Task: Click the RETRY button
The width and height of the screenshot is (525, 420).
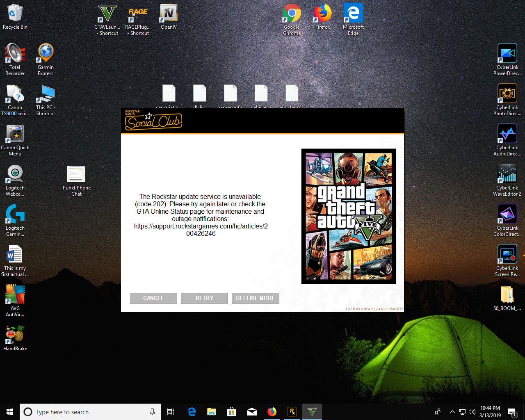Action: pyautogui.click(x=204, y=298)
